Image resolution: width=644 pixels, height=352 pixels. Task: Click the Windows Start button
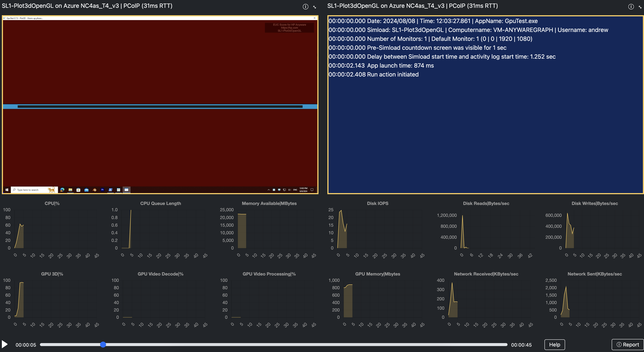7,190
